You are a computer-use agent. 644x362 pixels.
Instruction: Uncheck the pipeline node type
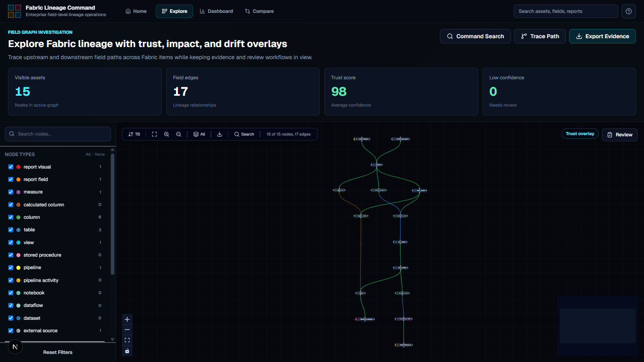[11, 268]
